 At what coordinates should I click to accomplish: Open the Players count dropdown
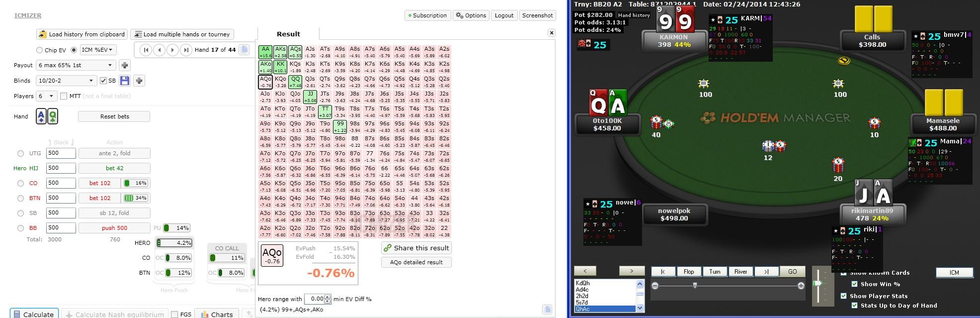coord(46,96)
